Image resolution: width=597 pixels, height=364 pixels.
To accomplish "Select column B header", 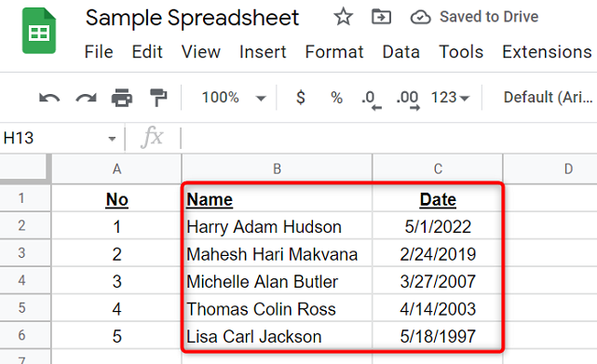I will [x=278, y=169].
